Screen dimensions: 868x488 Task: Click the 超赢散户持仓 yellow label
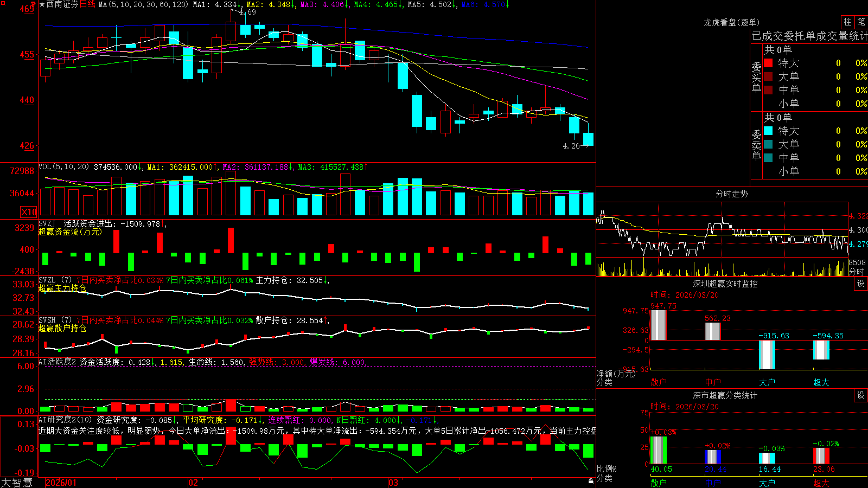[62, 328]
